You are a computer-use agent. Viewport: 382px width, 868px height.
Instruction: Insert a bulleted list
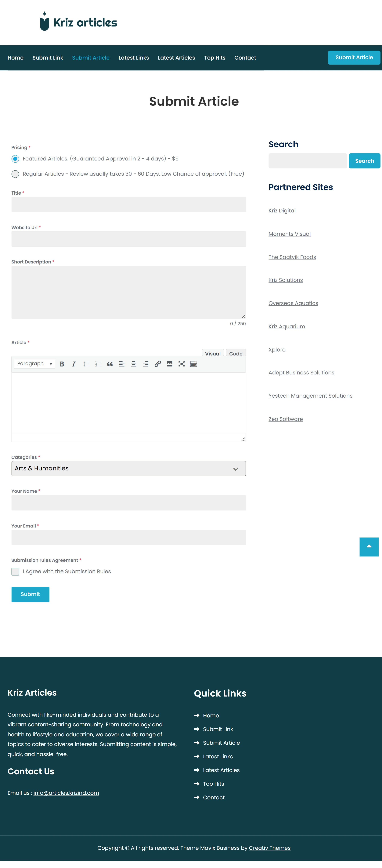click(x=86, y=364)
